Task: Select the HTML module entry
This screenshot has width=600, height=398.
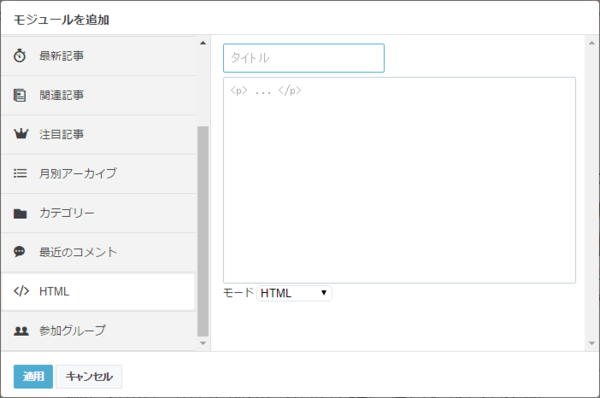Action: (98, 292)
